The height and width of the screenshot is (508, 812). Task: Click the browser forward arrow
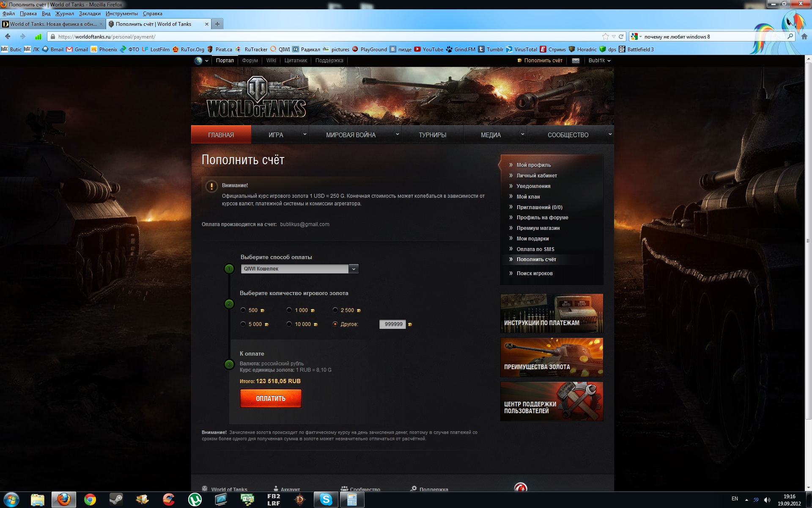pyautogui.click(x=23, y=36)
